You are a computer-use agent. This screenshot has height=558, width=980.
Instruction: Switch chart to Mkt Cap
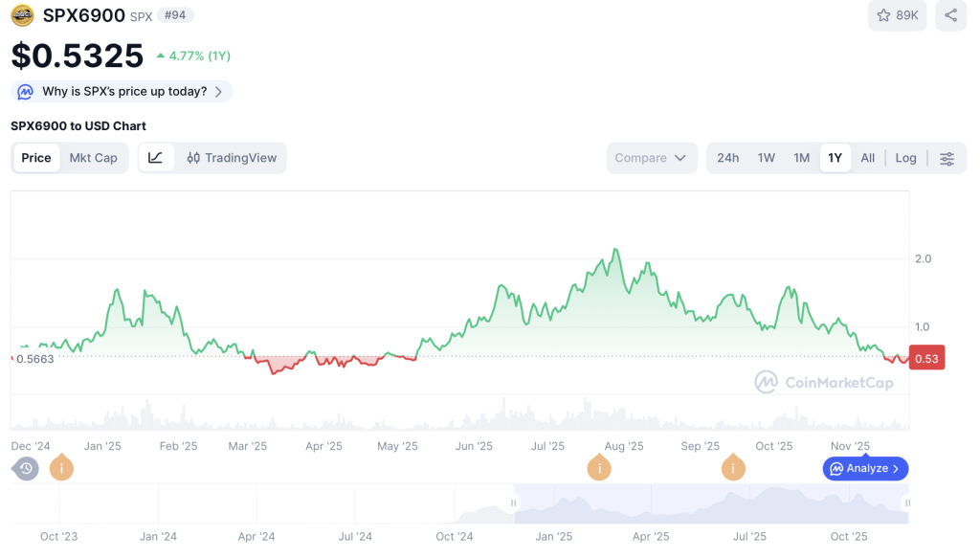pos(93,158)
